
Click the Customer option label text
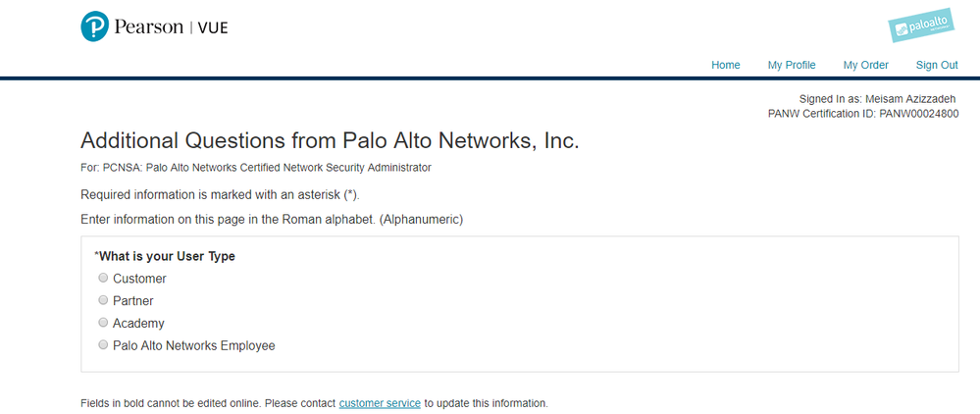pos(139,279)
